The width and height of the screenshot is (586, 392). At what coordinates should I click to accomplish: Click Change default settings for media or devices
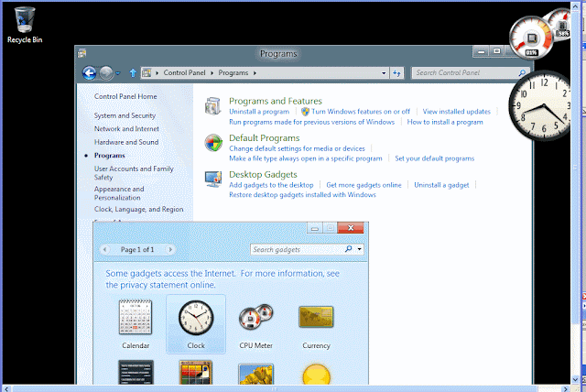click(x=297, y=148)
